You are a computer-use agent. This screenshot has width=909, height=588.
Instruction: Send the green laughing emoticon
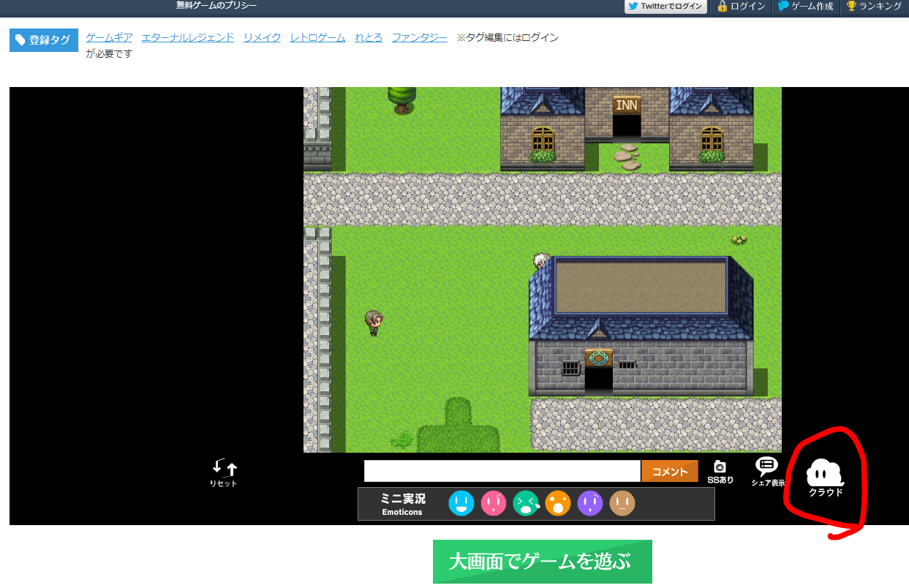click(x=526, y=503)
